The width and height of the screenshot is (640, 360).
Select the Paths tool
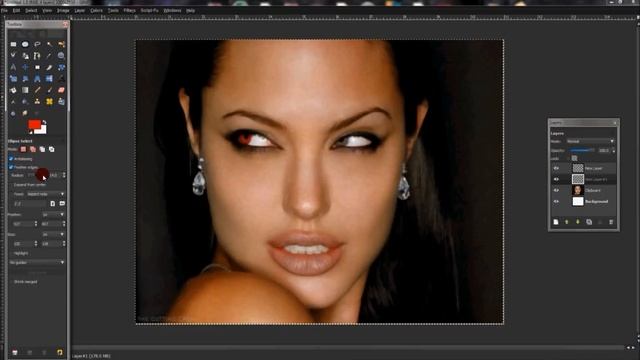(37, 56)
